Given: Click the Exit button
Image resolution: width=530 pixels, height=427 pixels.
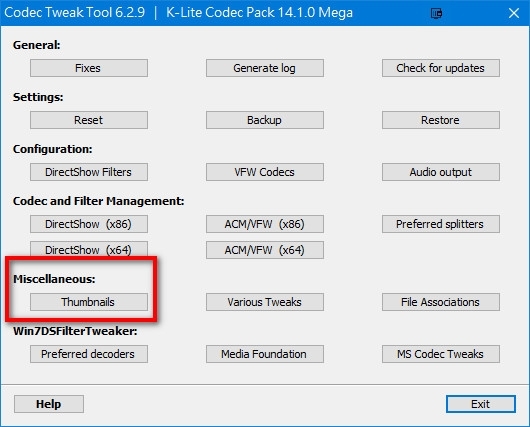Looking at the screenshot, I should pyautogui.click(x=481, y=404).
